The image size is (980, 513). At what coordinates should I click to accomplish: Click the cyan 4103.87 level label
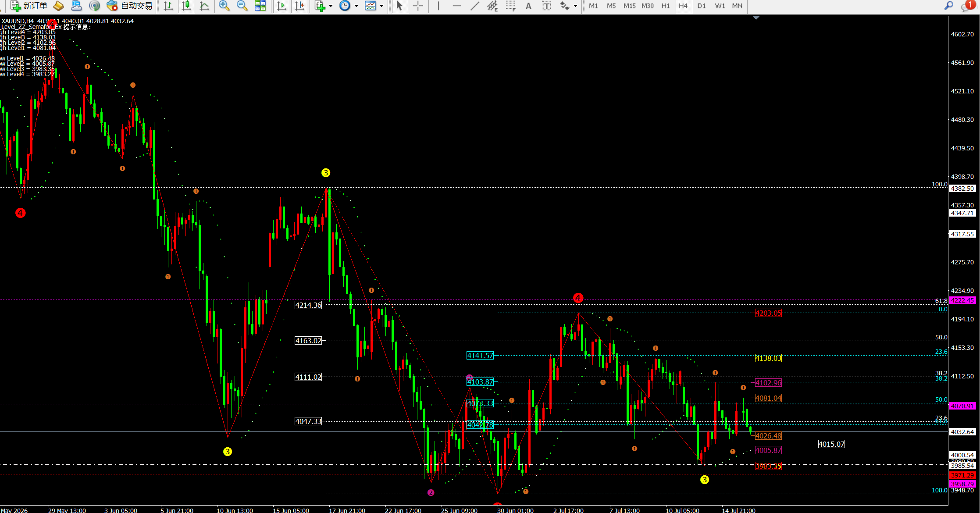pos(480,382)
